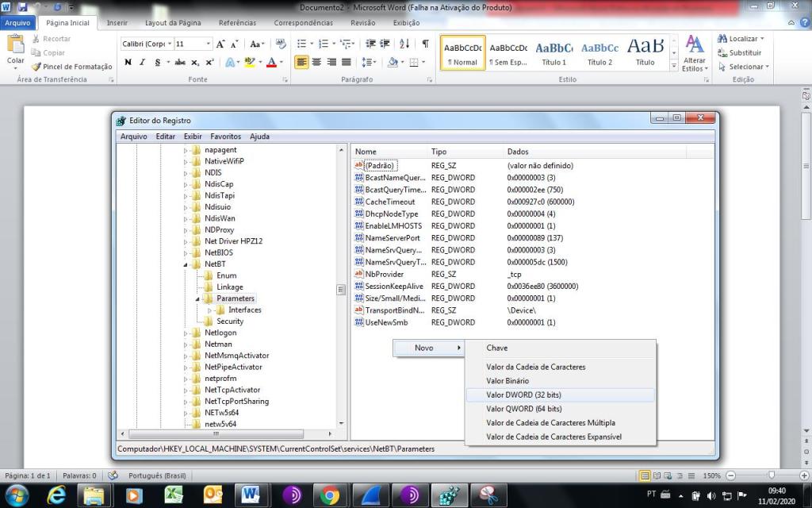The height and width of the screenshot is (508, 812).
Task: Open the Excel icon in taskbar
Action: tap(174, 495)
